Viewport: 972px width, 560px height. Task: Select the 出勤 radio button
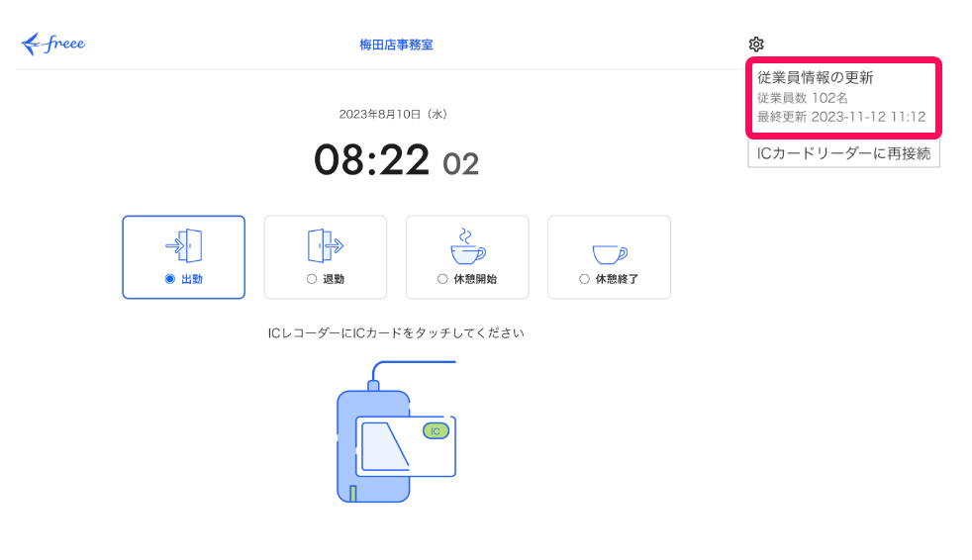coord(170,279)
